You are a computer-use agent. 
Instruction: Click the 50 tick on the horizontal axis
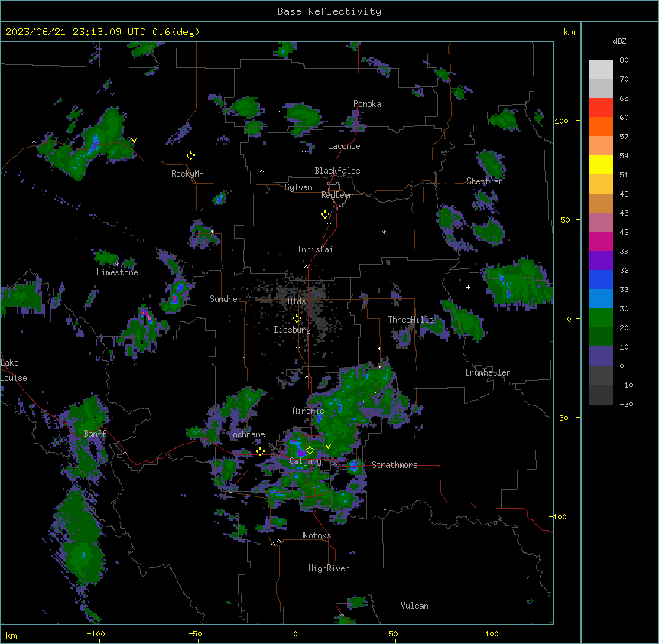tap(393, 633)
